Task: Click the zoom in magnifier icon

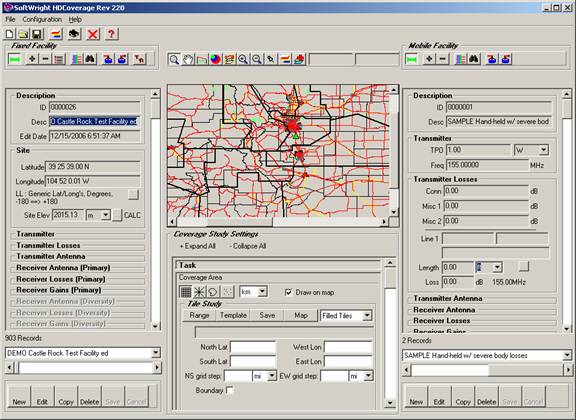Action: (243, 59)
